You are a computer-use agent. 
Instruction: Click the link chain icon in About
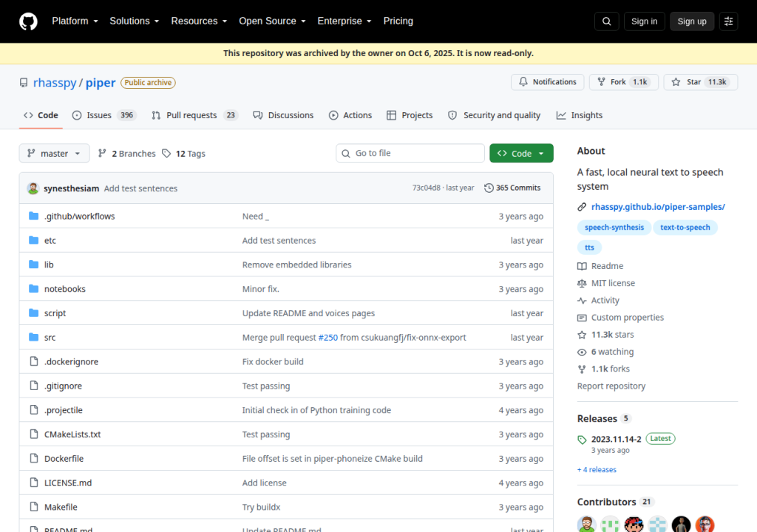[x=582, y=207]
